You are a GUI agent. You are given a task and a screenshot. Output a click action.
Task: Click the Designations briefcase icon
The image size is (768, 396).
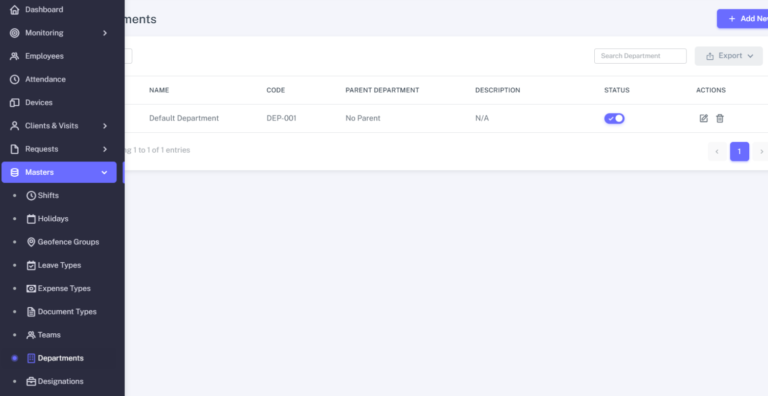31,381
